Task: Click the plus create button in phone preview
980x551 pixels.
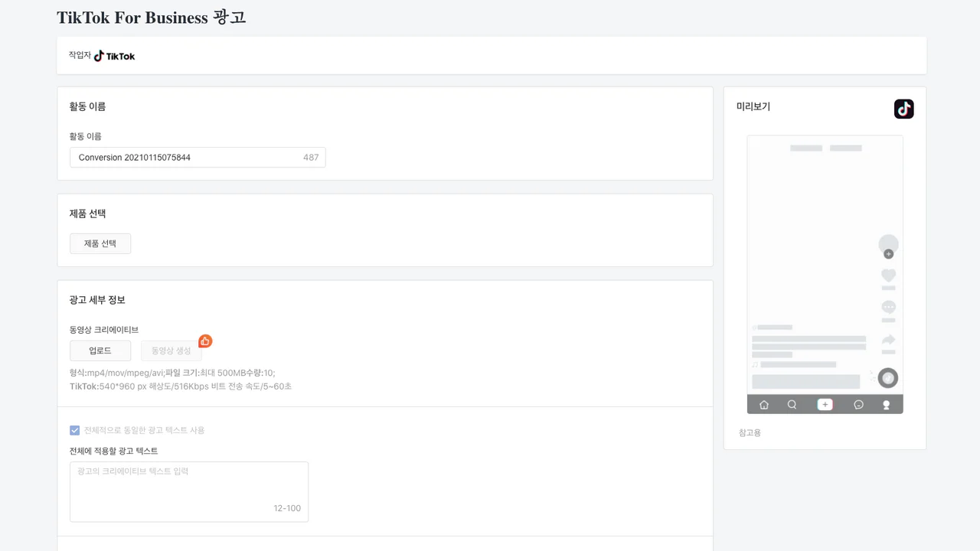Action: pos(825,404)
